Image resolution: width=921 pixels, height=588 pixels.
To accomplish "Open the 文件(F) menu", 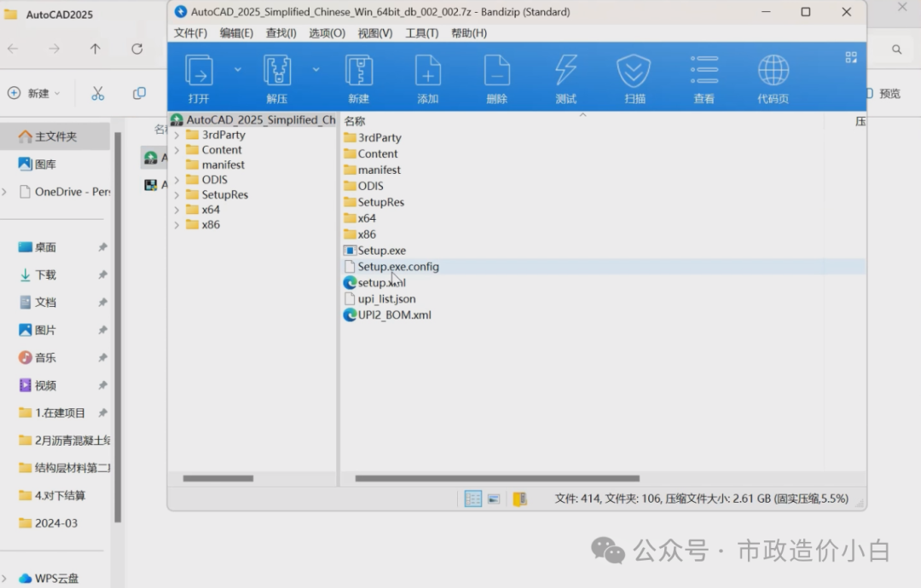I will [x=190, y=33].
